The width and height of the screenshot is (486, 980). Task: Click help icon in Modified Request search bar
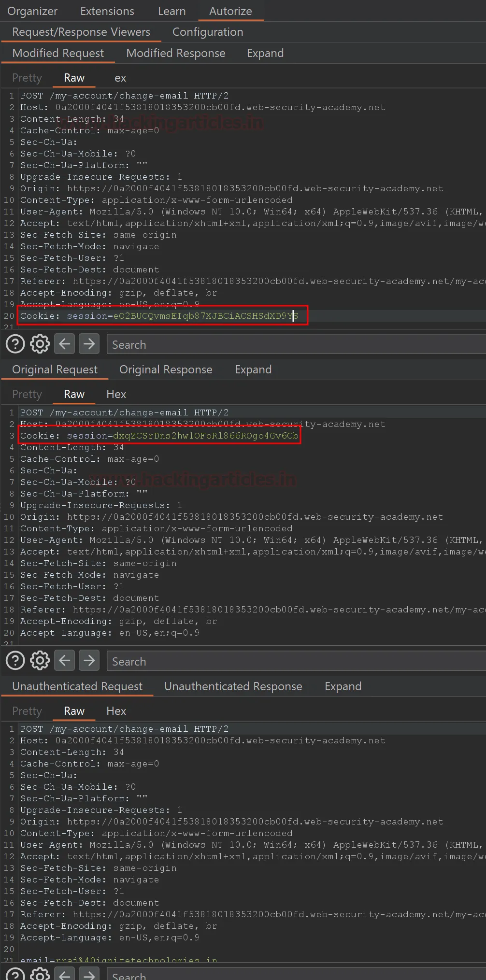(x=15, y=344)
